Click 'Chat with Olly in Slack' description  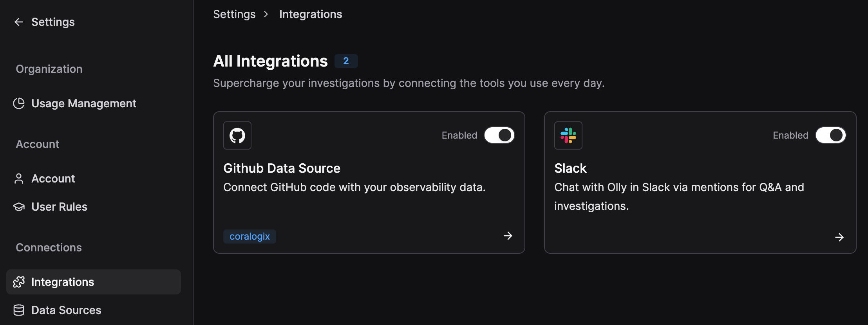coord(679,197)
